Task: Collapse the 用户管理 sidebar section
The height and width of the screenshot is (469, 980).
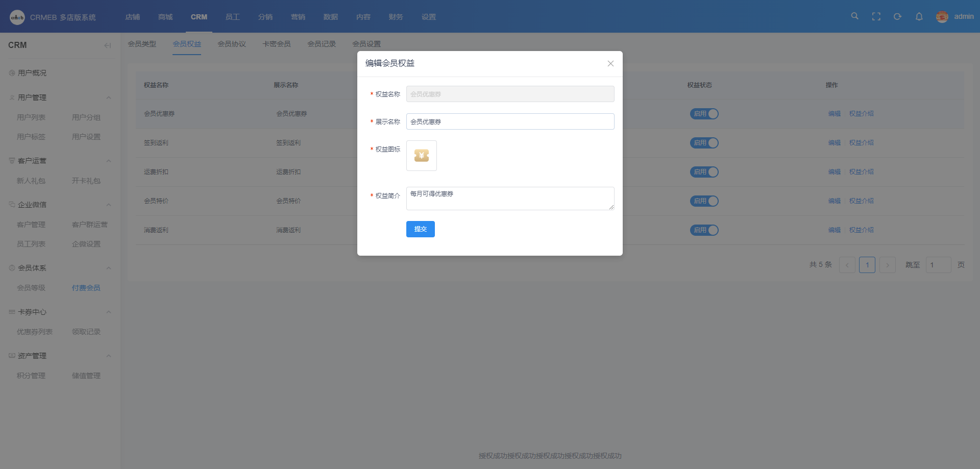Action: (x=108, y=97)
